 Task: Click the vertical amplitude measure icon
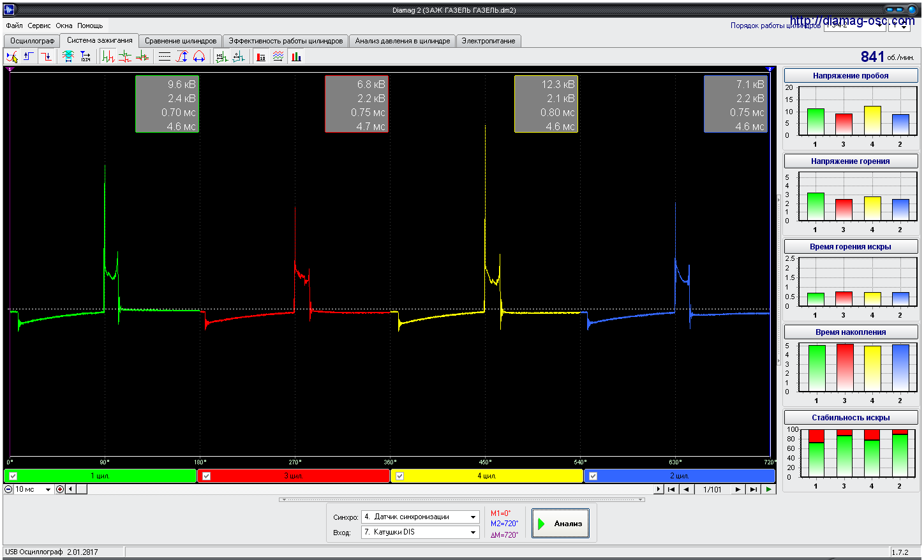point(182,57)
